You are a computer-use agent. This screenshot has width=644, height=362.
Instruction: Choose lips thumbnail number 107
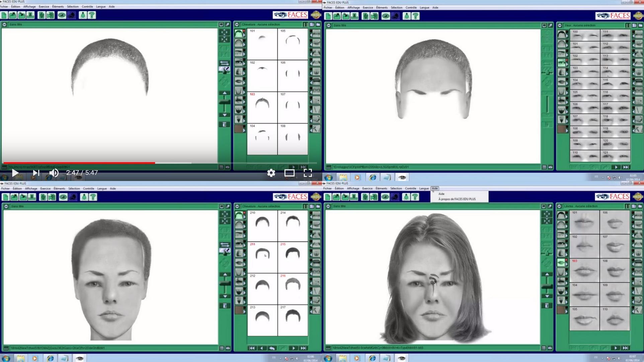tap(615, 246)
